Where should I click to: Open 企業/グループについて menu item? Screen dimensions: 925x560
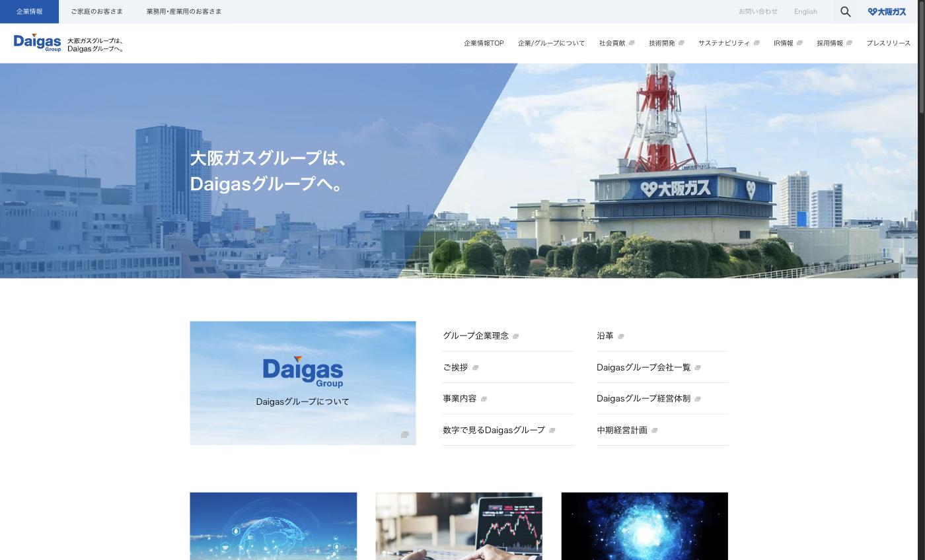pos(551,43)
